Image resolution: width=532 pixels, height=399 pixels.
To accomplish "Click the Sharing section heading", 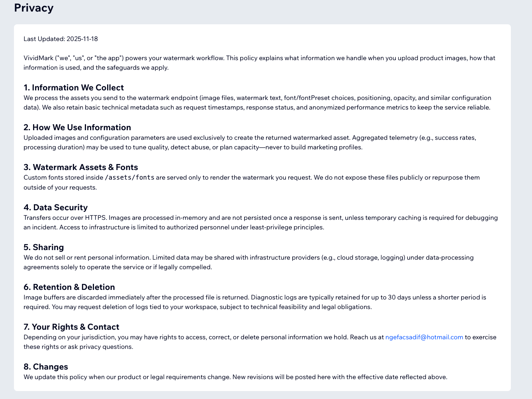I will [x=44, y=247].
